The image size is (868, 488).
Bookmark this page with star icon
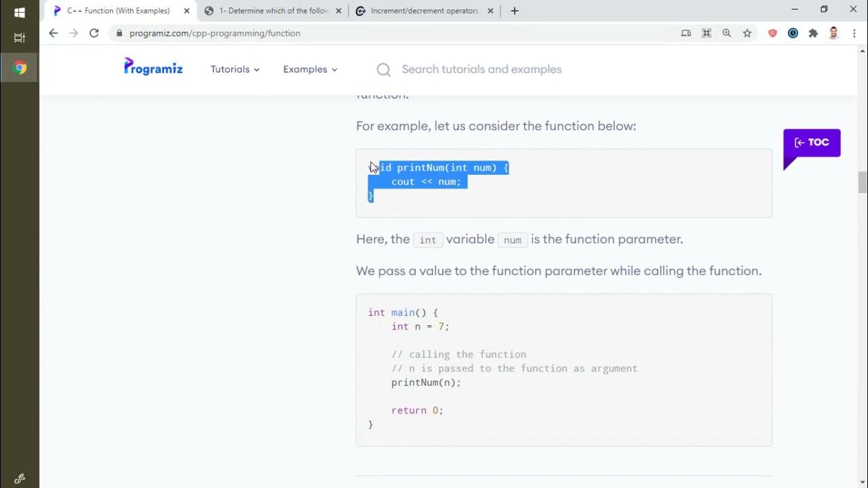[747, 33]
